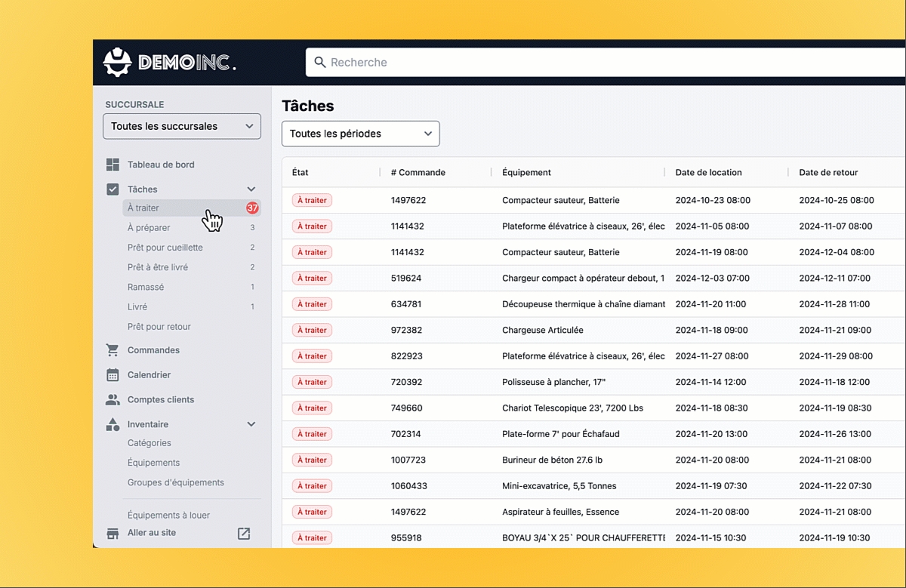Sort by the Équipement column header

(x=527, y=172)
